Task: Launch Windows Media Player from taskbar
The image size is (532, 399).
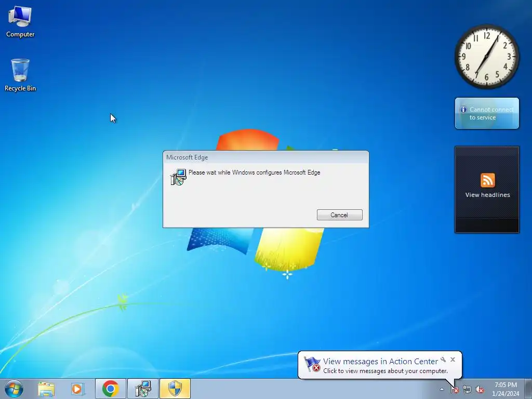Action: point(77,389)
